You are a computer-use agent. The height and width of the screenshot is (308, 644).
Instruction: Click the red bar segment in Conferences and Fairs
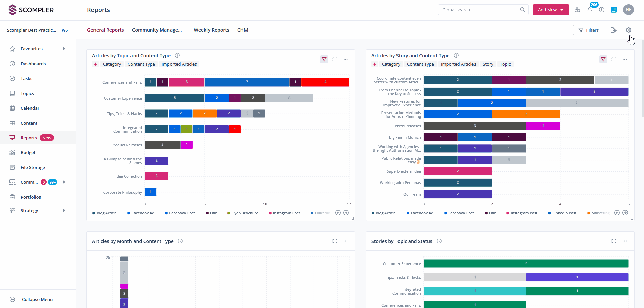pos(325,82)
